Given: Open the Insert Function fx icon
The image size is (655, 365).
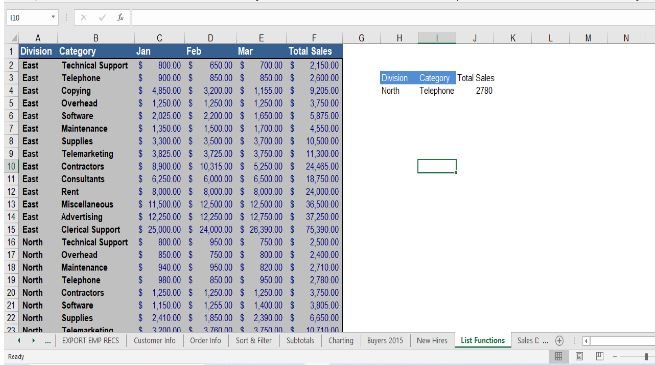Looking at the screenshot, I should (120, 18).
